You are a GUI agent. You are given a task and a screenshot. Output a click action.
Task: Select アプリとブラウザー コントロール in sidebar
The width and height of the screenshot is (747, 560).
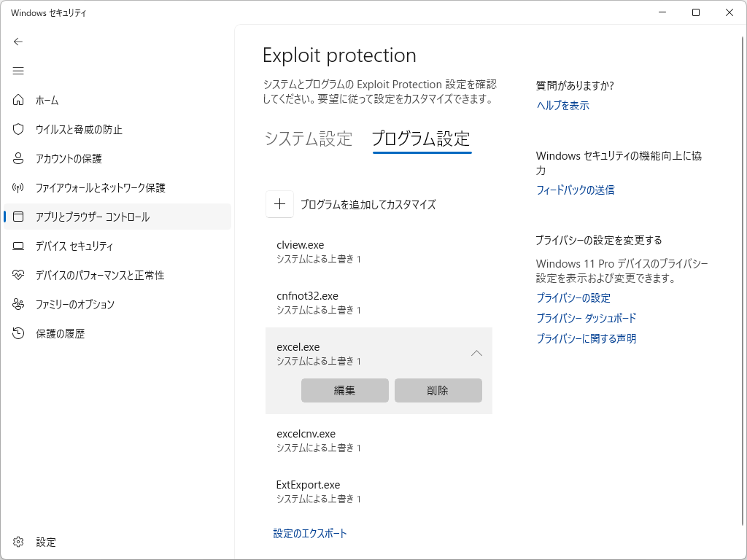pos(88,217)
